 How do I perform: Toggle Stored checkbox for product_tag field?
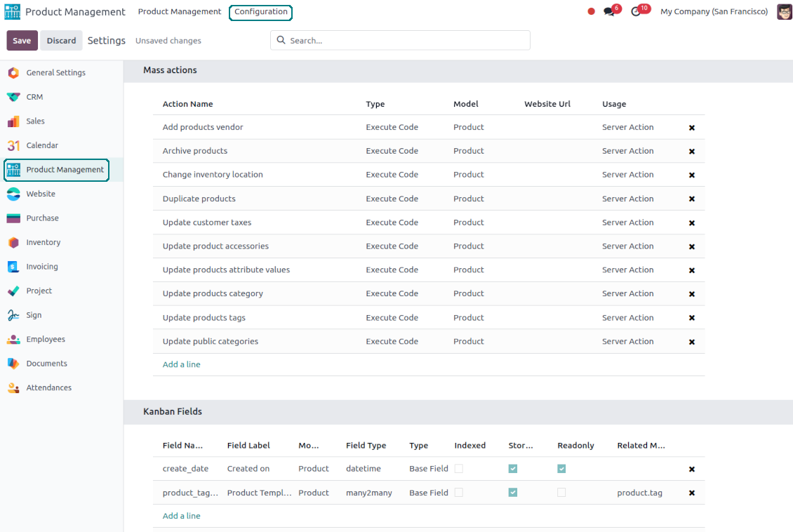513,493
